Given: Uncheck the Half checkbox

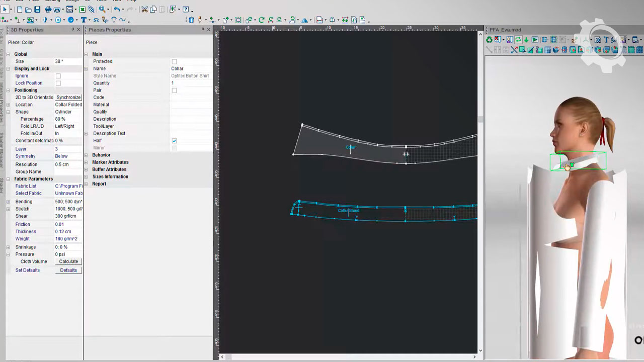Looking at the screenshot, I should click(x=174, y=141).
